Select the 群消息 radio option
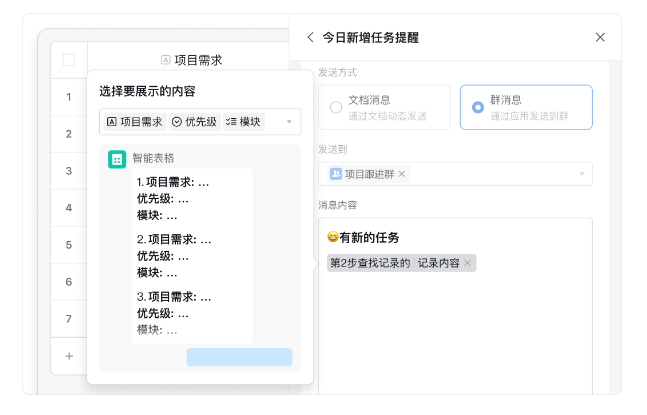 [x=478, y=107]
